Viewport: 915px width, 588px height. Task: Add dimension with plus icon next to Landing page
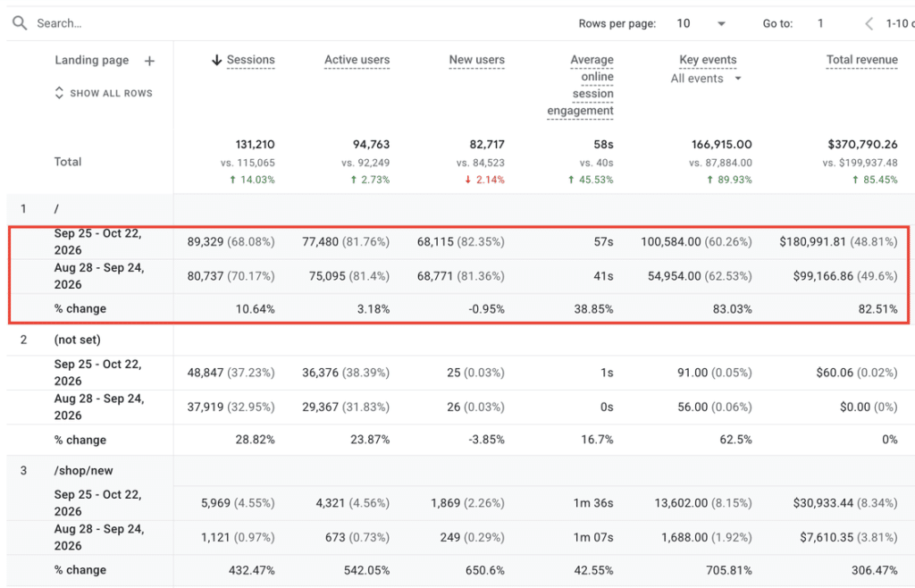[149, 61]
